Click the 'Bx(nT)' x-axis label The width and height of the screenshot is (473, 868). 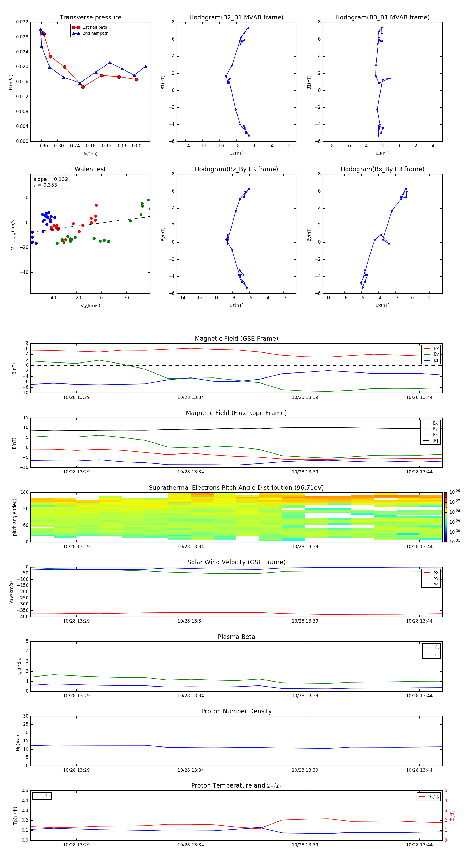(x=382, y=305)
